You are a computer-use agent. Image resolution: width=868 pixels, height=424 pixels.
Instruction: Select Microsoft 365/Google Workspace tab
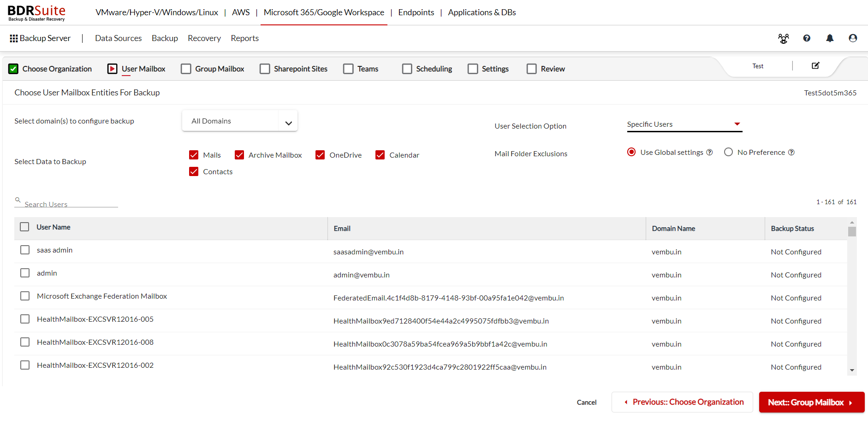pyautogui.click(x=324, y=12)
